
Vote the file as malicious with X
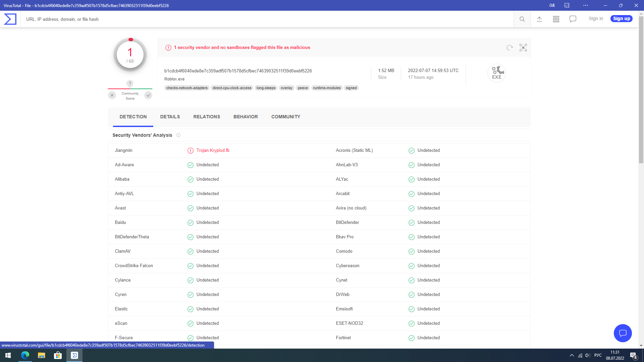[112, 95]
